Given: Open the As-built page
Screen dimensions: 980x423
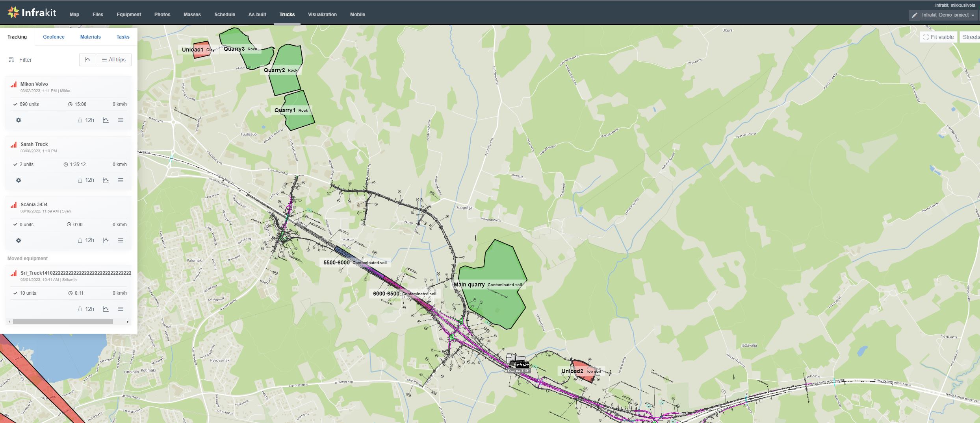Looking at the screenshot, I should 257,15.
